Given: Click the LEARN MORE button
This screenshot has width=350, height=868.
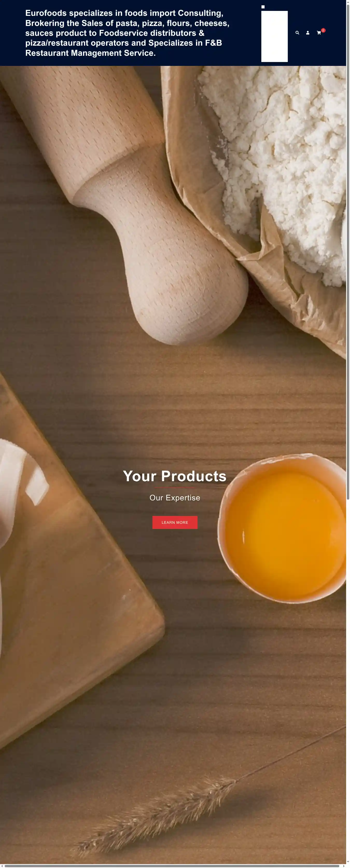Looking at the screenshot, I should point(175,522).
